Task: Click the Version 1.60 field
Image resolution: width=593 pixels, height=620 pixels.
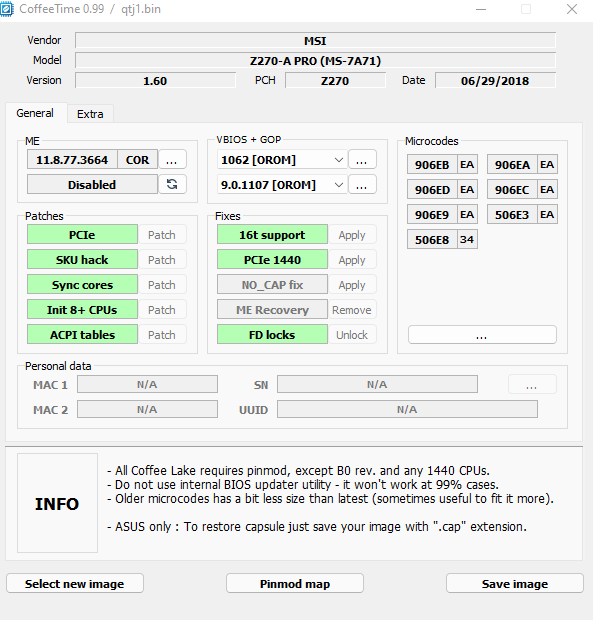Action: click(155, 80)
